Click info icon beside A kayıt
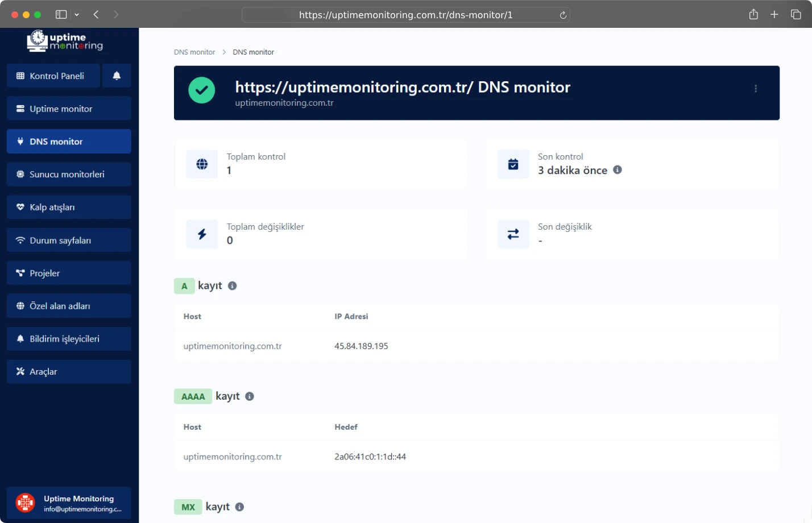The height and width of the screenshot is (523, 812). [x=232, y=286]
